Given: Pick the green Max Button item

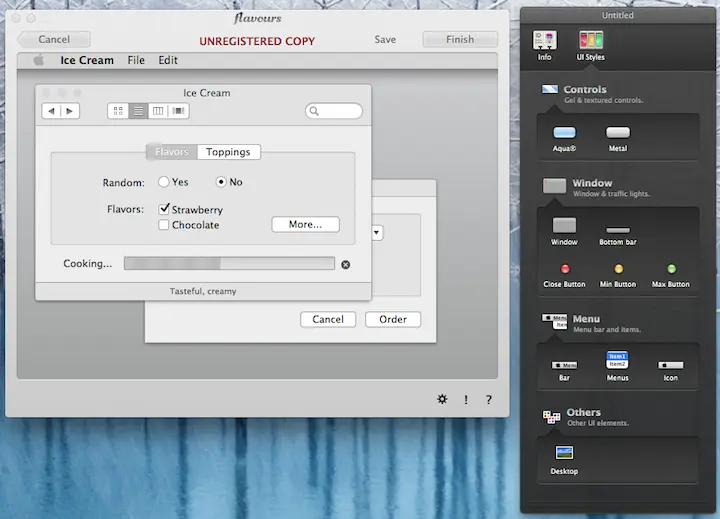Looking at the screenshot, I should [671, 276].
